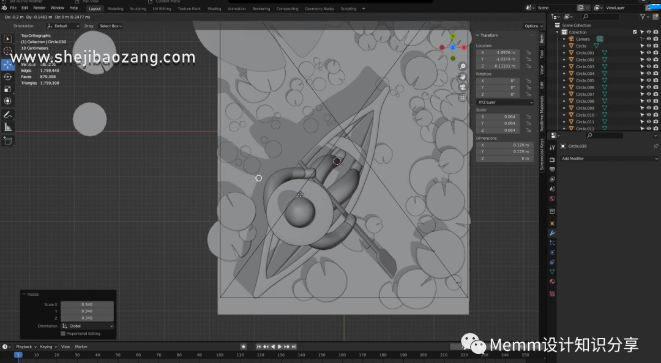Toggle camera view gizmo button

point(462,87)
